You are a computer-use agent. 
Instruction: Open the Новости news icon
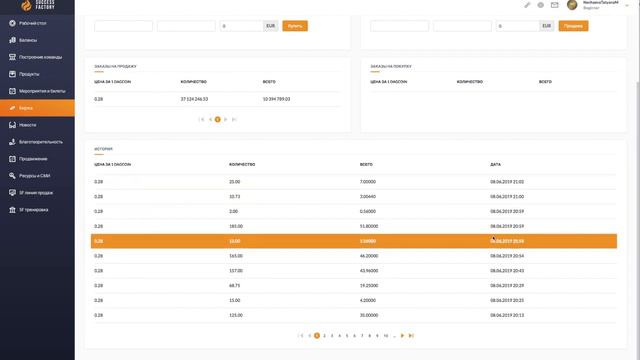(x=13, y=125)
